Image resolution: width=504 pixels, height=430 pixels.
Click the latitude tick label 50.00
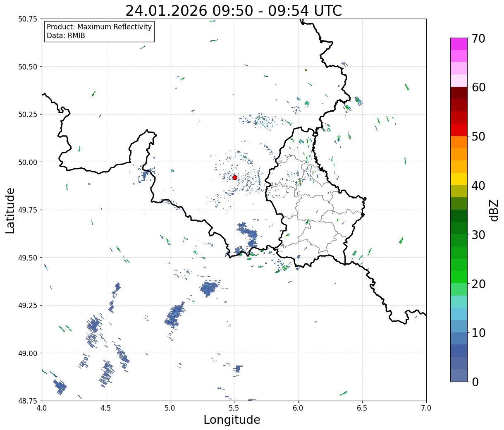click(28, 162)
